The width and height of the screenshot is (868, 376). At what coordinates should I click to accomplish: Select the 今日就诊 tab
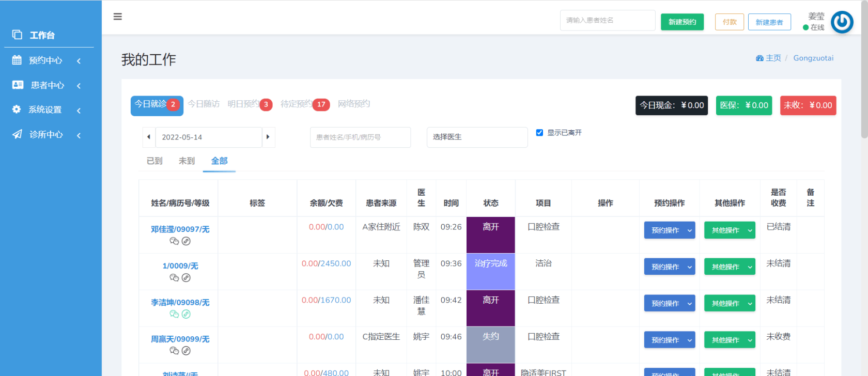157,105
